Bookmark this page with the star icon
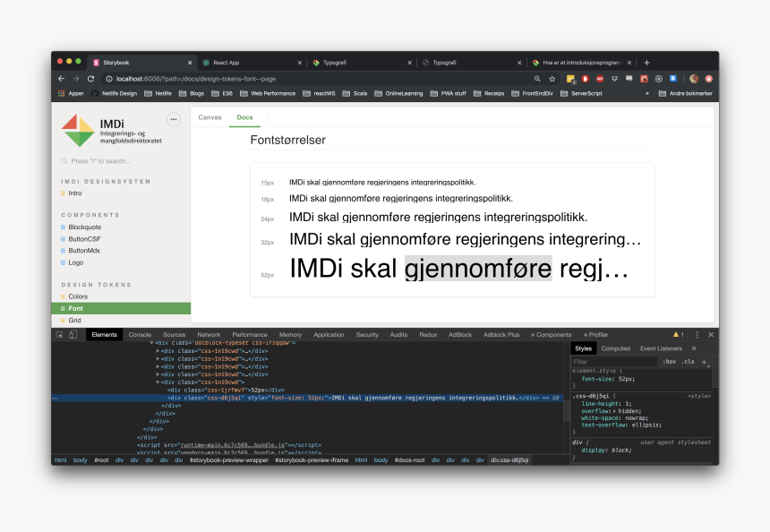 point(552,79)
